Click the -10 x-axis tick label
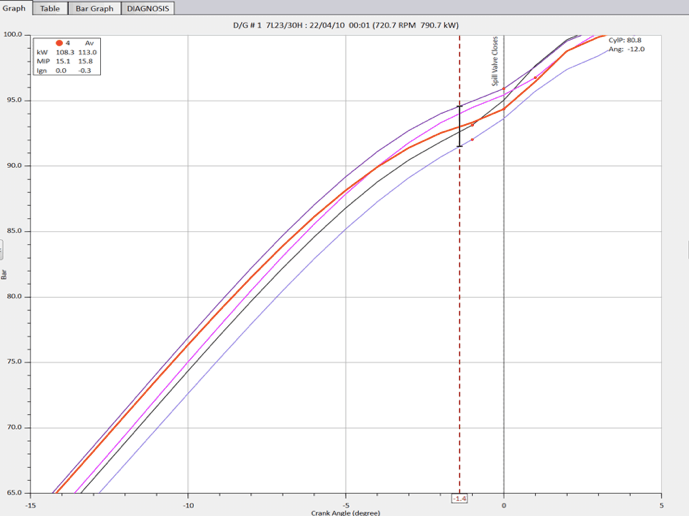The width and height of the screenshot is (689, 516). pos(188,505)
